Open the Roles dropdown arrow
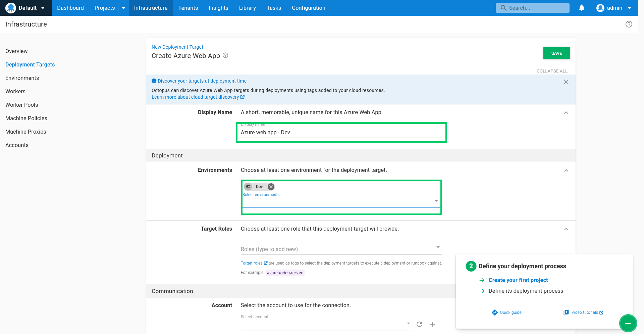The image size is (644, 334). coord(438,247)
